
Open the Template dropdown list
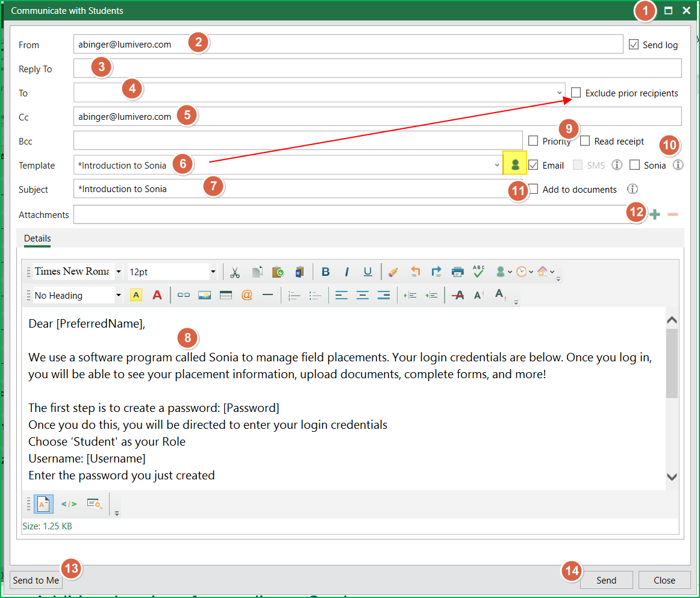tap(497, 165)
